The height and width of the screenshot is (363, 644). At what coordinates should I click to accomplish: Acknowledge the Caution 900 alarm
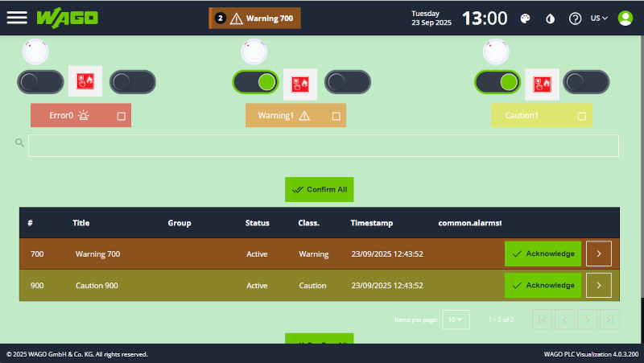coord(543,285)
